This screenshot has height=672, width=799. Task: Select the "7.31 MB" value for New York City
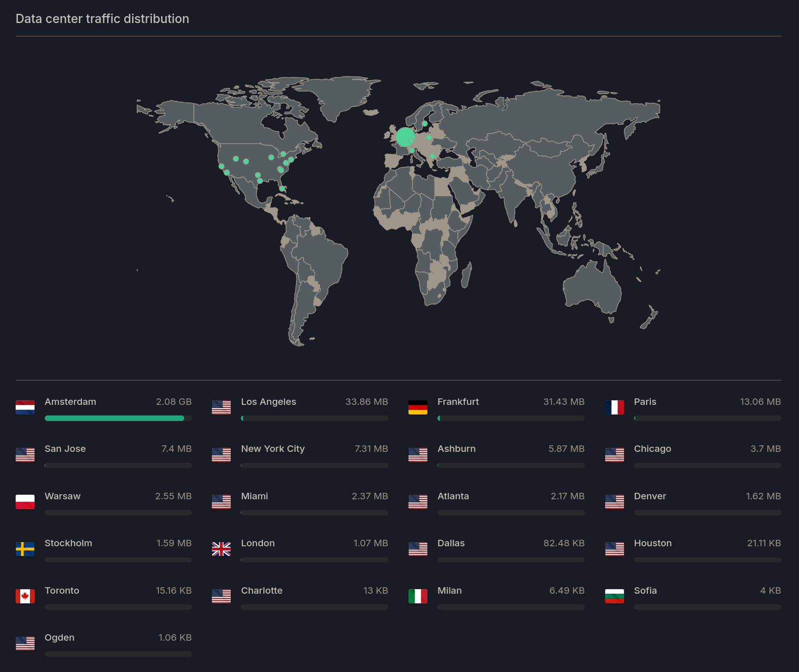pos(371,449)
